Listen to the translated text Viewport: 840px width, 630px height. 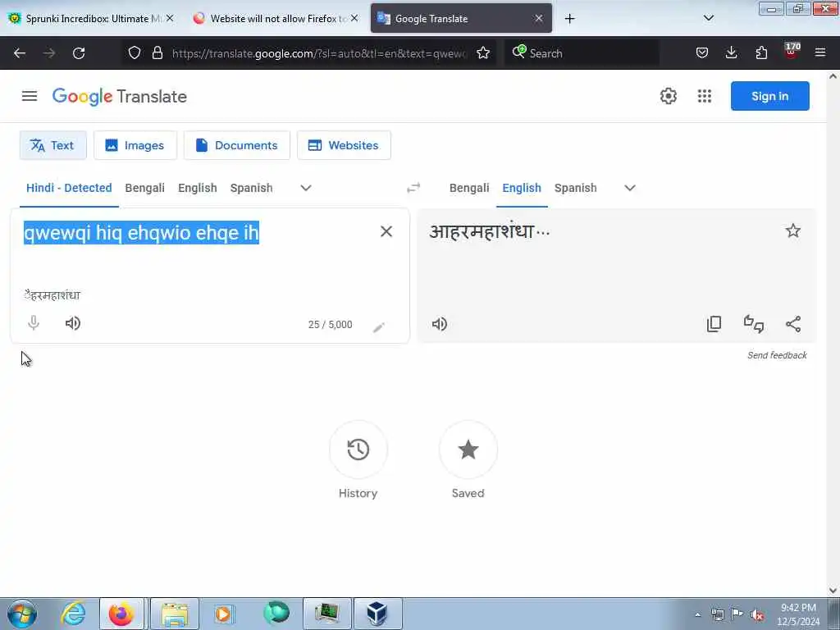point(440,324)
